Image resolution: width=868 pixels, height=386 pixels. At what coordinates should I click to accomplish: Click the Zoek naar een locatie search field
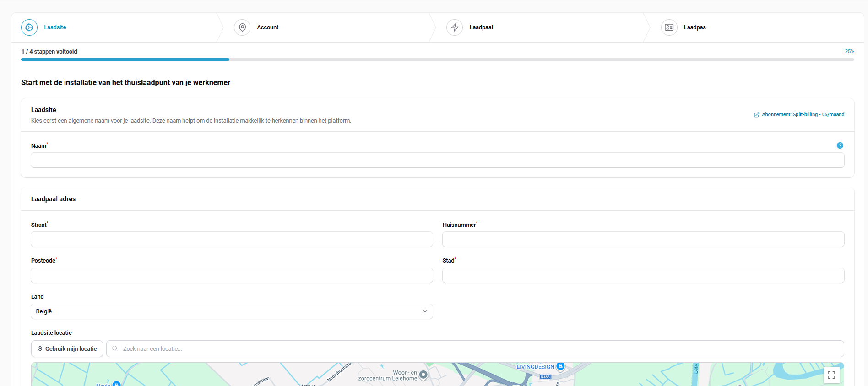click(x=475, y=349)
